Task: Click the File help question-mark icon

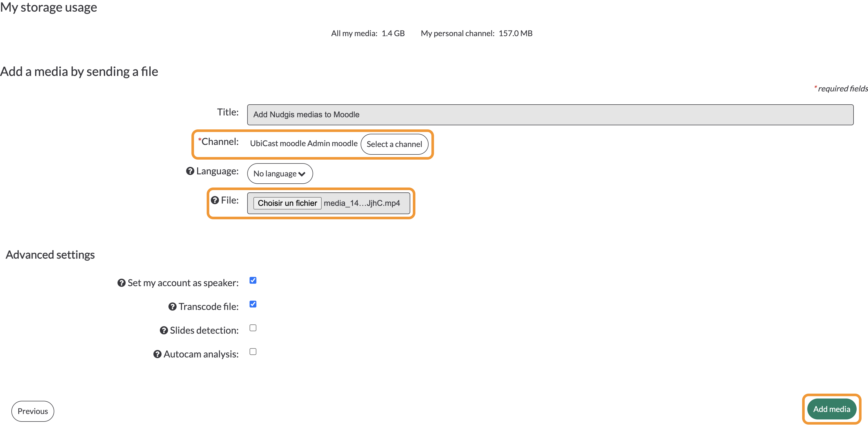Action: [x=215, y=200]
